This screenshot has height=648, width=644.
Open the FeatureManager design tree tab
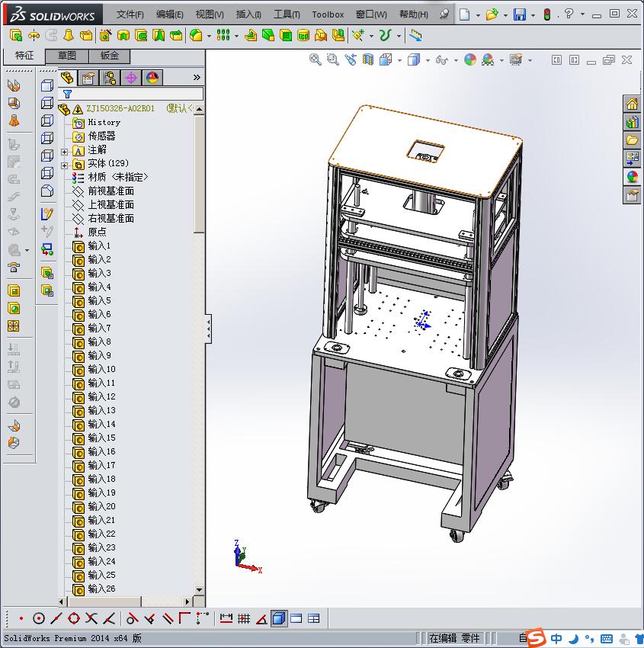68,77
